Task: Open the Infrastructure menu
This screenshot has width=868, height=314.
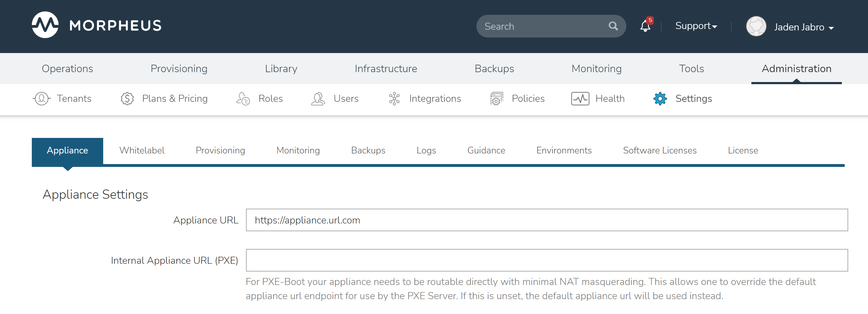Action: 386,69
